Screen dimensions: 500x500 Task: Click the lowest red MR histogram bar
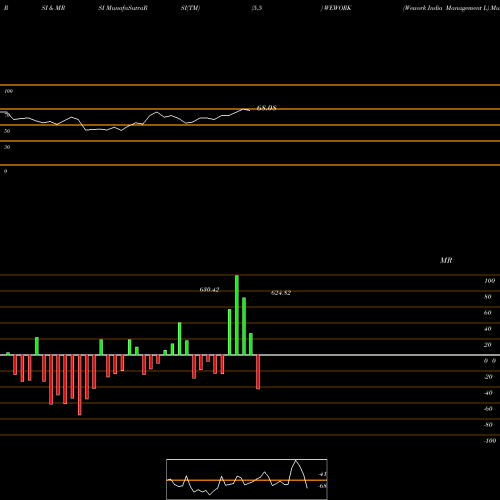[x=80, y=385]
